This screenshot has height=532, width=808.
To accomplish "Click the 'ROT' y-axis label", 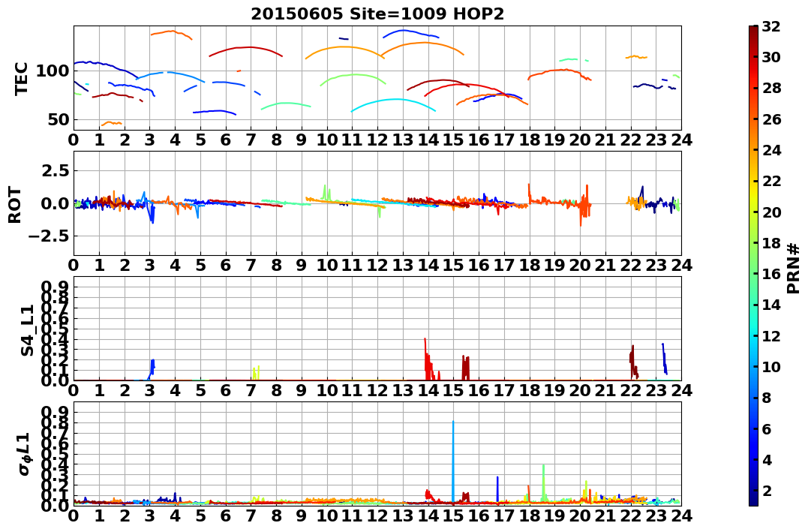I will pyautogui.click(x=15, y=205).
